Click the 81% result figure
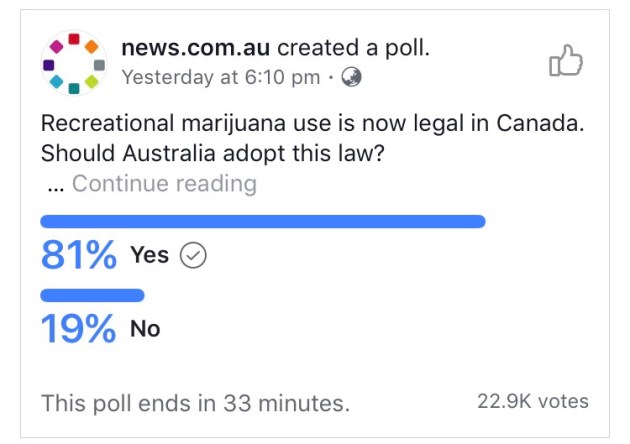The width and height of the screenshot is (630, 444). pos(79,256)
